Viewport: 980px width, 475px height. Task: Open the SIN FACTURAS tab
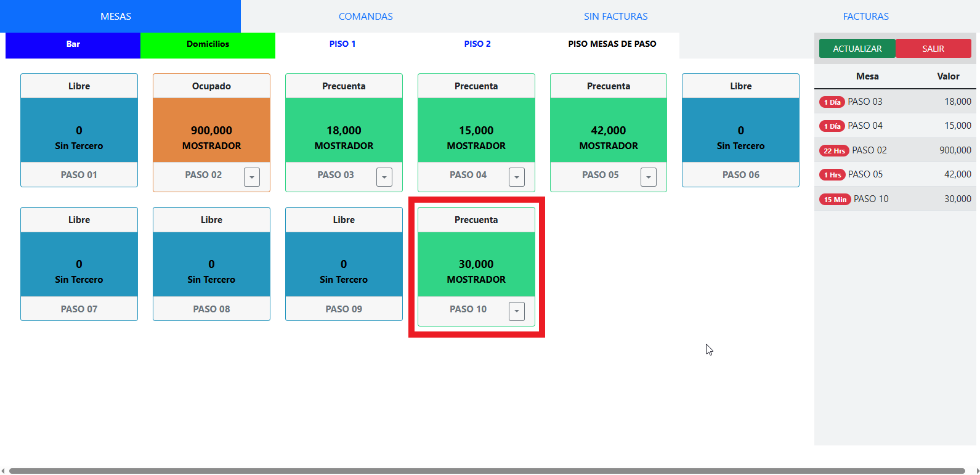615,17
